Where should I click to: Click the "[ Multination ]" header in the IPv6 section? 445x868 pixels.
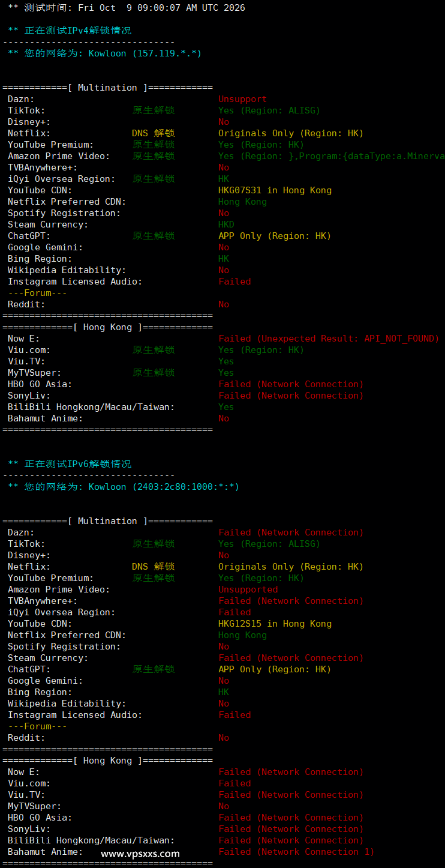point(107,521)
